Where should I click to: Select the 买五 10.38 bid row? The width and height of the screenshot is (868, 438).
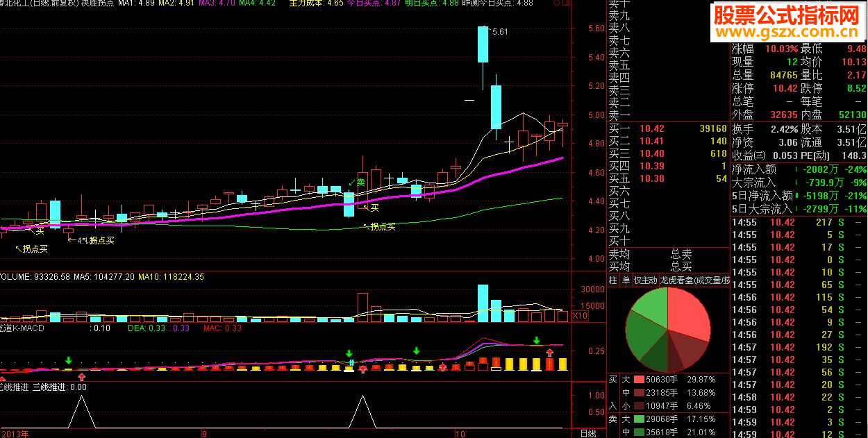coord(668,179)
